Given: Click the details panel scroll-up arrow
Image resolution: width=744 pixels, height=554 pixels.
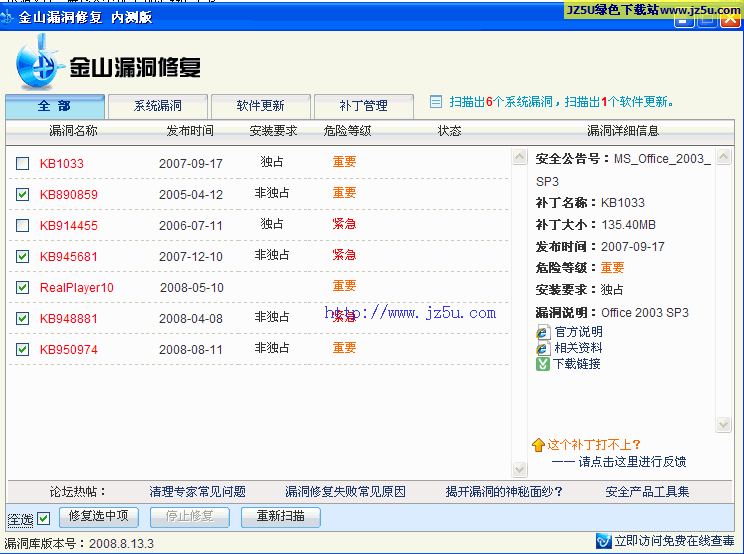Looking at the screenshot, I should pyautogui.click(x=724, y=157).
